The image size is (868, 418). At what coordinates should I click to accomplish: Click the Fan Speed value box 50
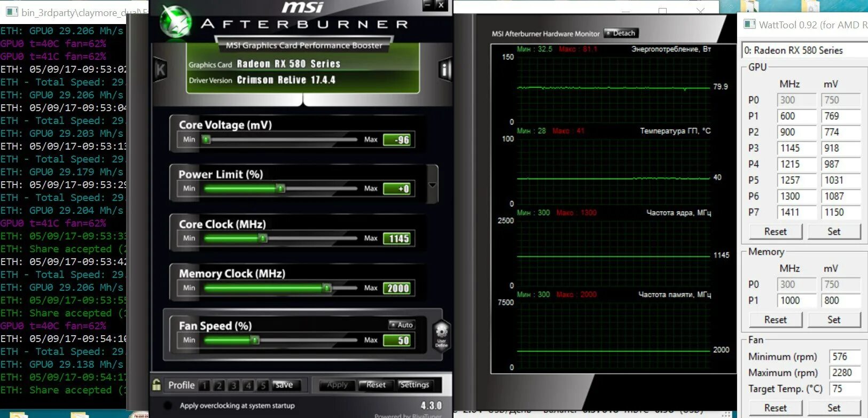pos(397,340)
